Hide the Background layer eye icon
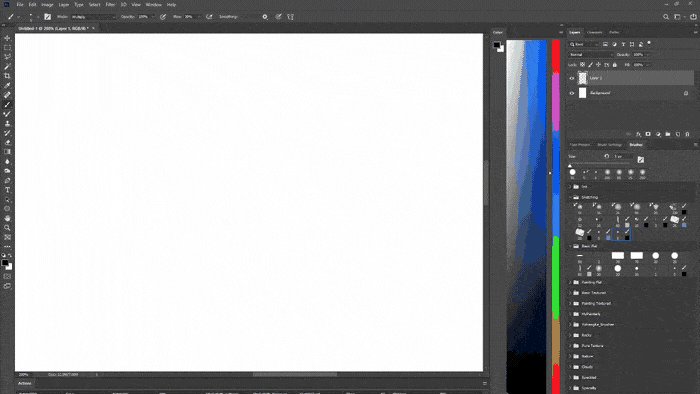Viewport: 700px width, 394px height. [572, 93]
